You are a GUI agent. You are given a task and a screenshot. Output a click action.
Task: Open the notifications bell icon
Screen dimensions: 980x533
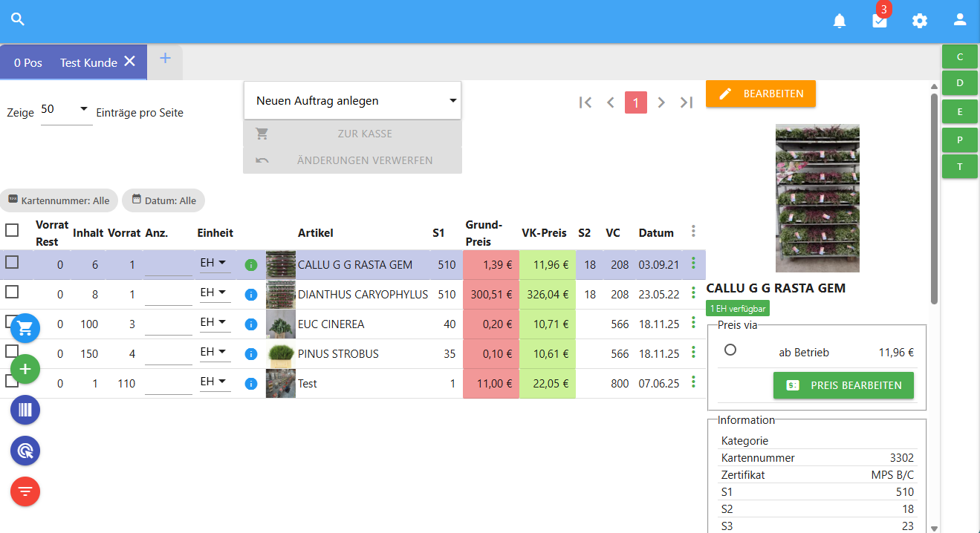click(840, 21)
